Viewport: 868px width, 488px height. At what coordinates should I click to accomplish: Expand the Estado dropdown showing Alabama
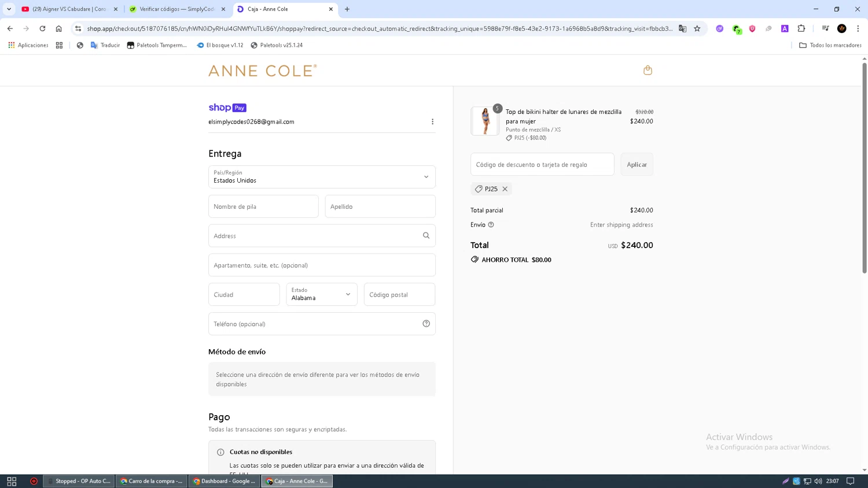(x=322, y=294)
